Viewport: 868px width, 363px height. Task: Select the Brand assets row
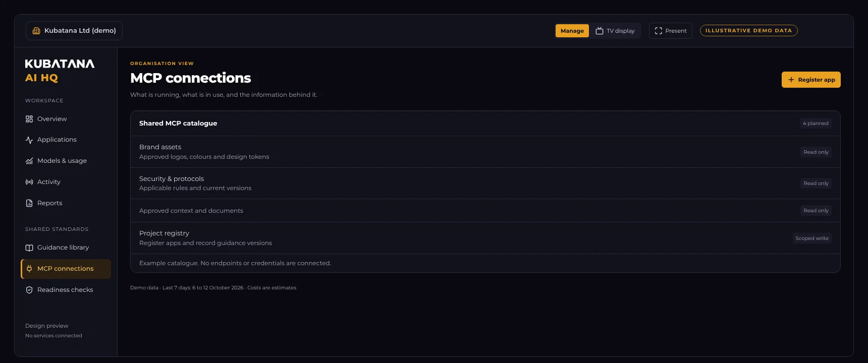click(x=485, y=152)
